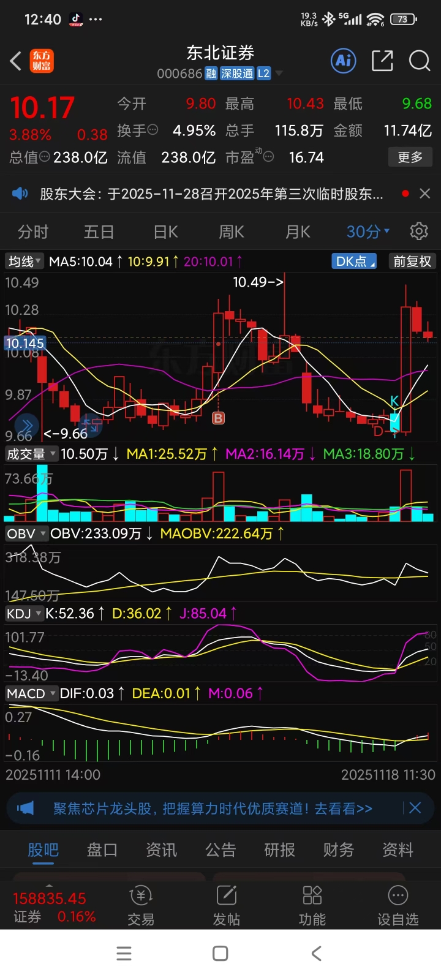Tap the 深股通 badge
The image size is (441, 980).
237,73
